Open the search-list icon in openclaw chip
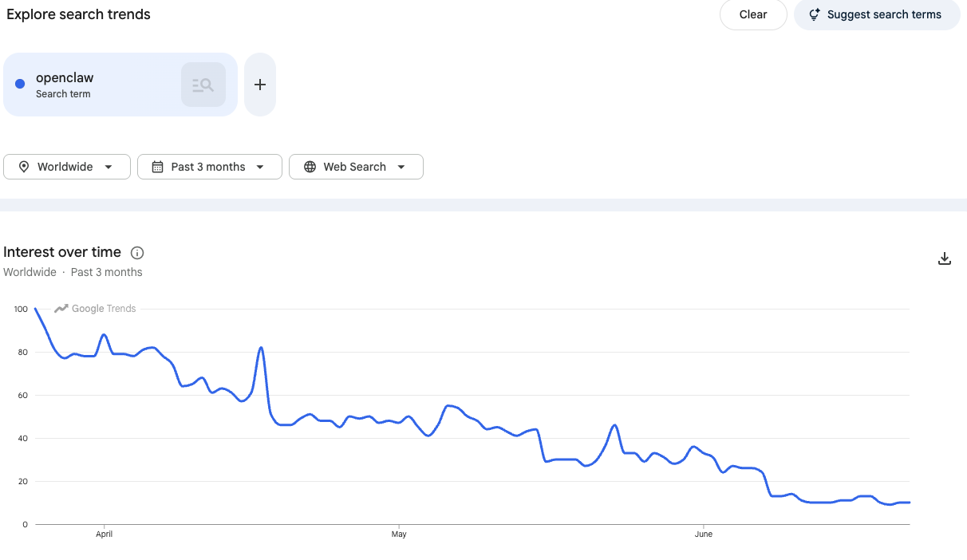Image resolution: width=967 pixels, height=560 pixels. coord(203,85)
